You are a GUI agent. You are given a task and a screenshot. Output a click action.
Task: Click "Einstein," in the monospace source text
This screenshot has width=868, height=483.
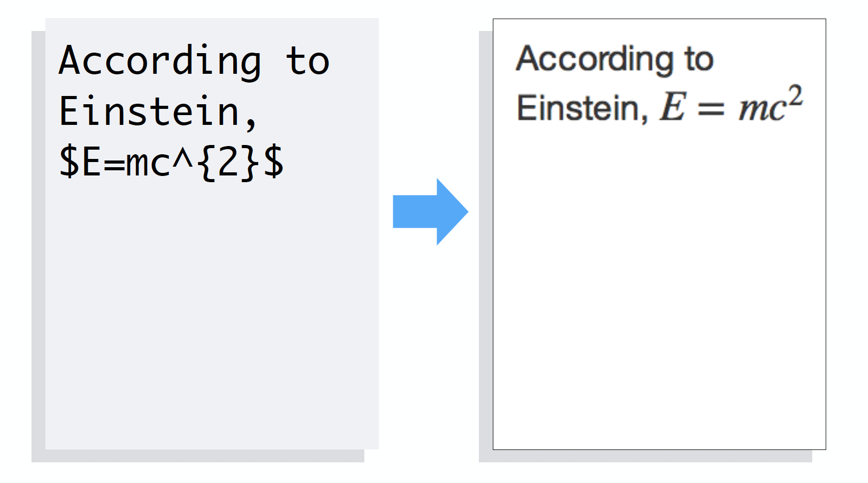157,112
